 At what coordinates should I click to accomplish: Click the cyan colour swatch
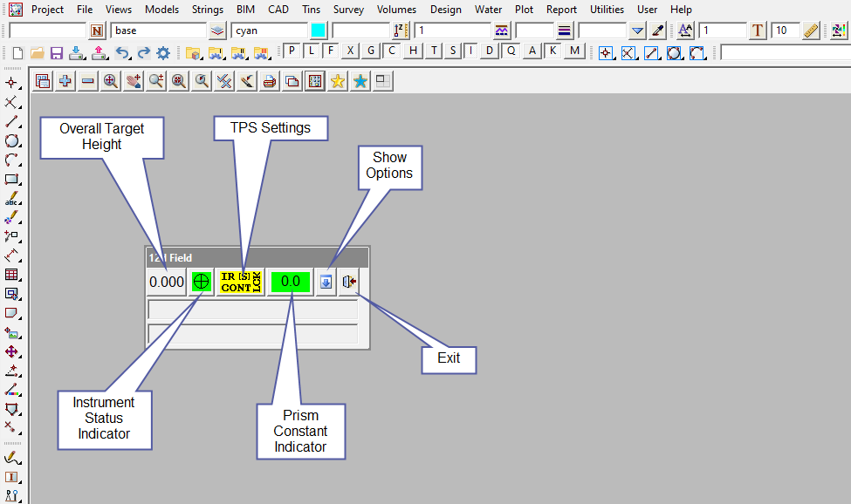318,31
